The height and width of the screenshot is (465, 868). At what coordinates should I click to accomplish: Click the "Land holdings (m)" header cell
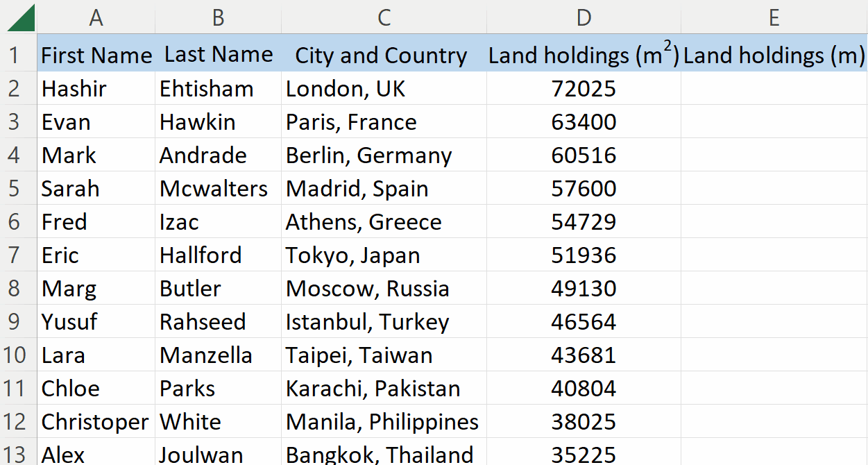774,55
